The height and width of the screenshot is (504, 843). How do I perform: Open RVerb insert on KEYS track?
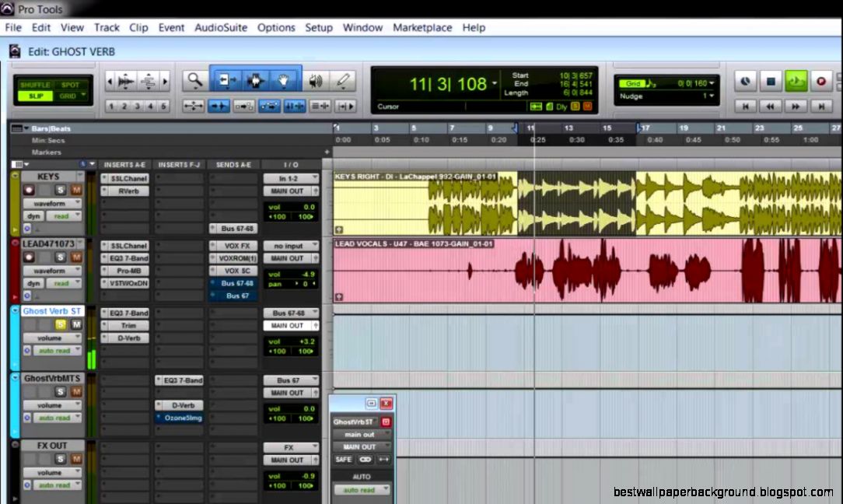click(125, 191)
